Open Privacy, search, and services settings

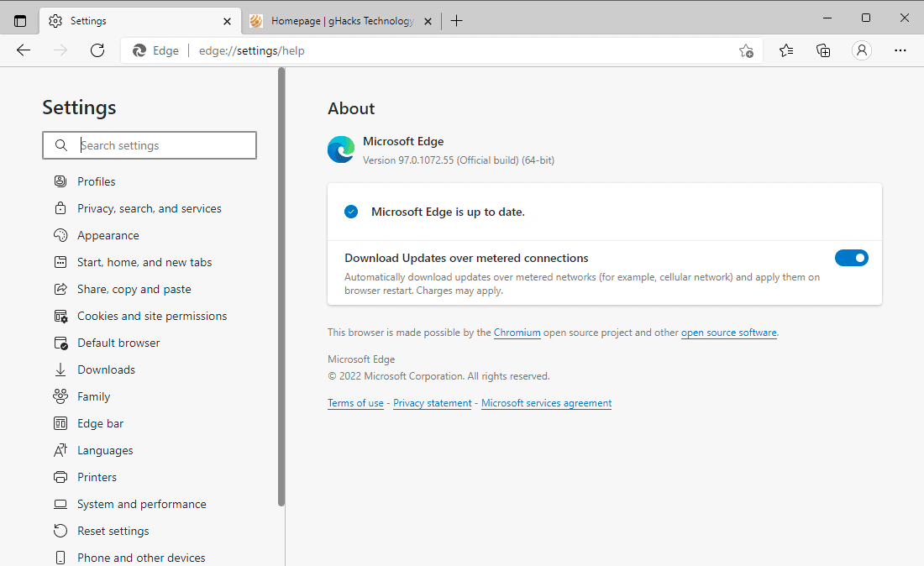point(149,208)
